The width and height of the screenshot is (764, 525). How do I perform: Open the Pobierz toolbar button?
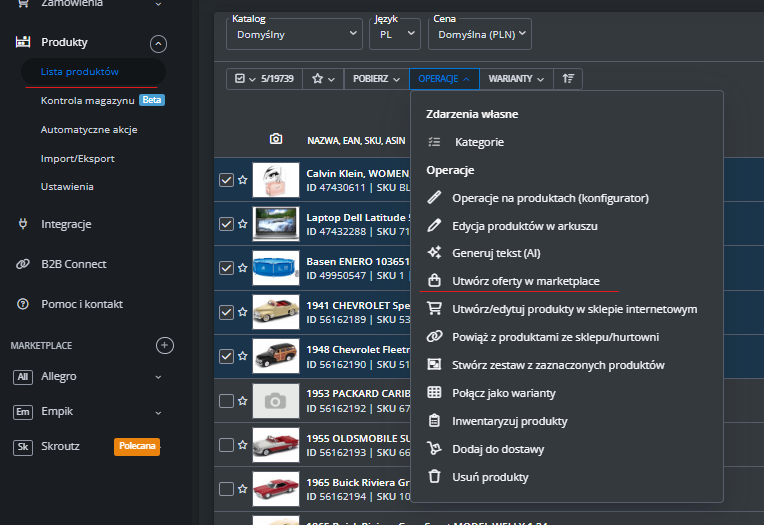coord(376,79)
